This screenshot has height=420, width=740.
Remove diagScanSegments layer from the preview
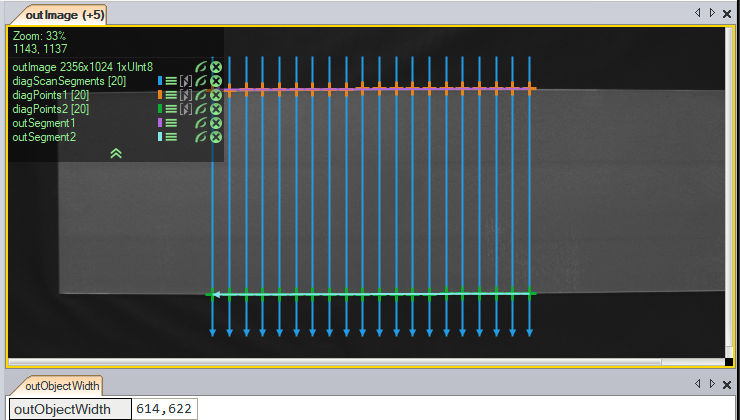(215, 81)
